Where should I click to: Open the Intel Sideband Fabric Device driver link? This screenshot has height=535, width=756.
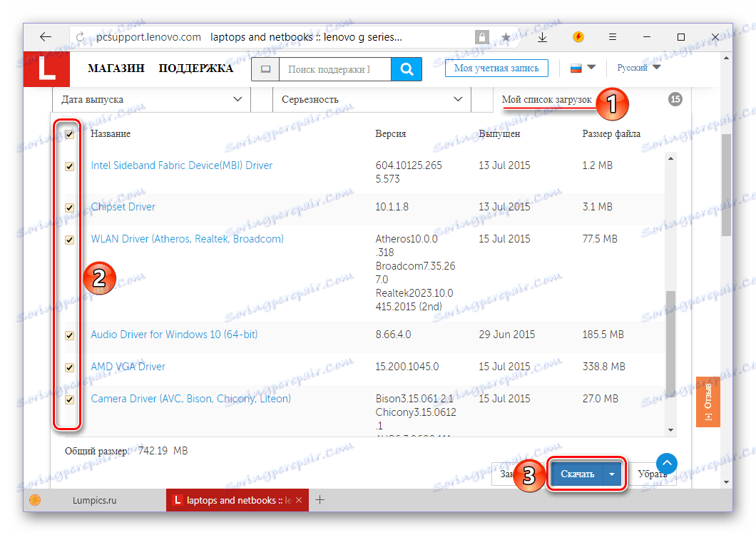point(182,165)
